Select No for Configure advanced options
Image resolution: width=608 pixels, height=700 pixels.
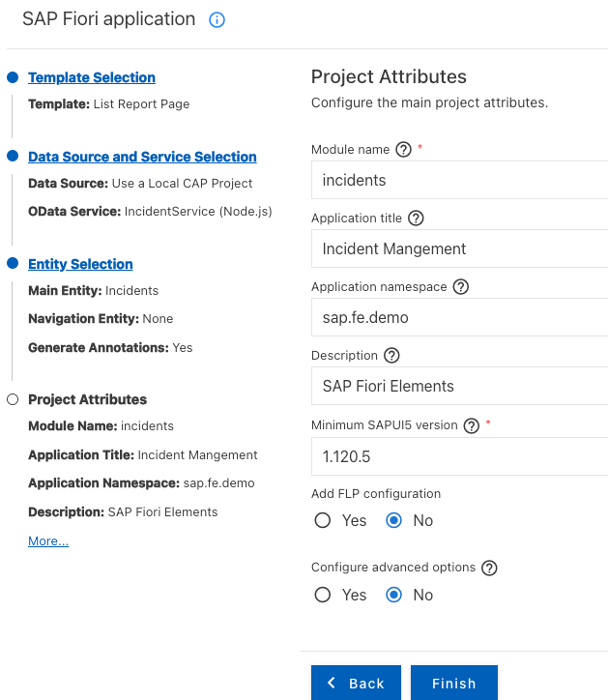point(393,595)
